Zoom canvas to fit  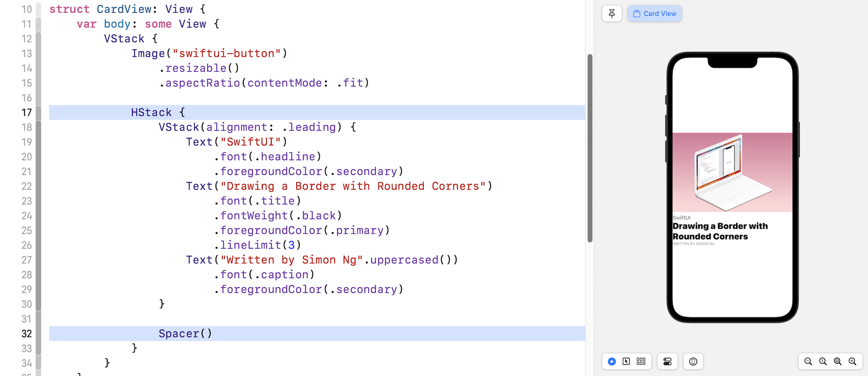[838, 362]
